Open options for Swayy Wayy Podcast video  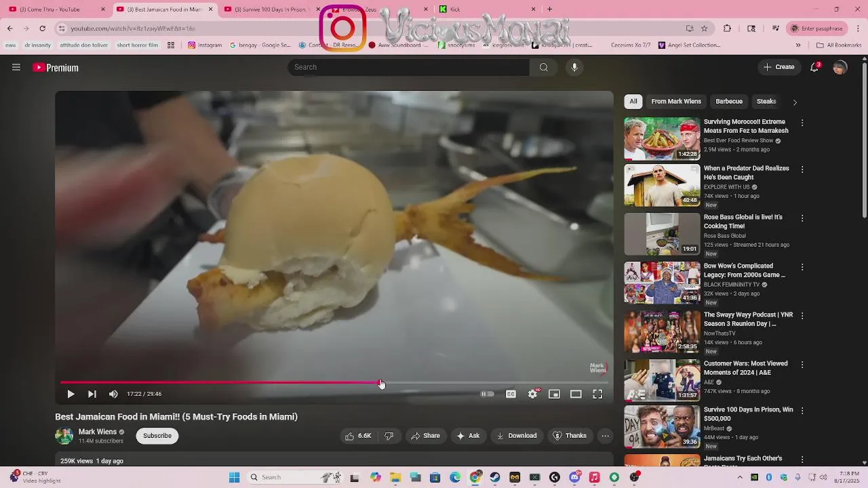coord(802,316)
